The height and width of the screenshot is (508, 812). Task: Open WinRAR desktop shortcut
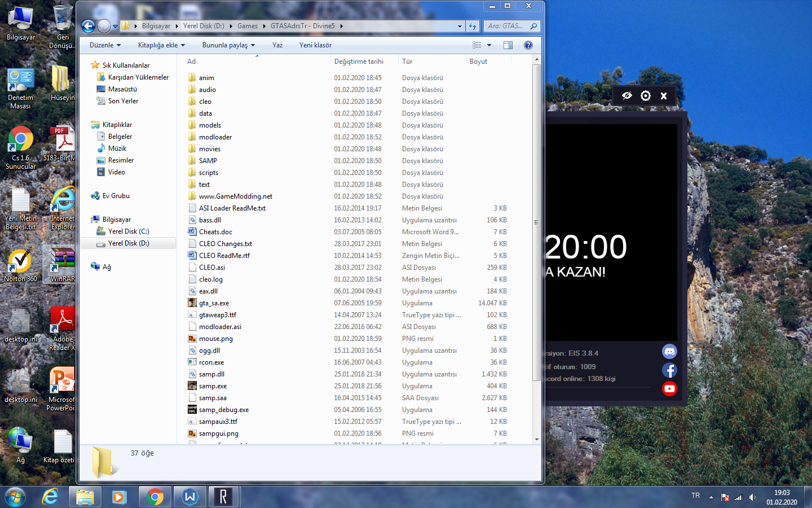pyautogui.click(x=62, y=264)
